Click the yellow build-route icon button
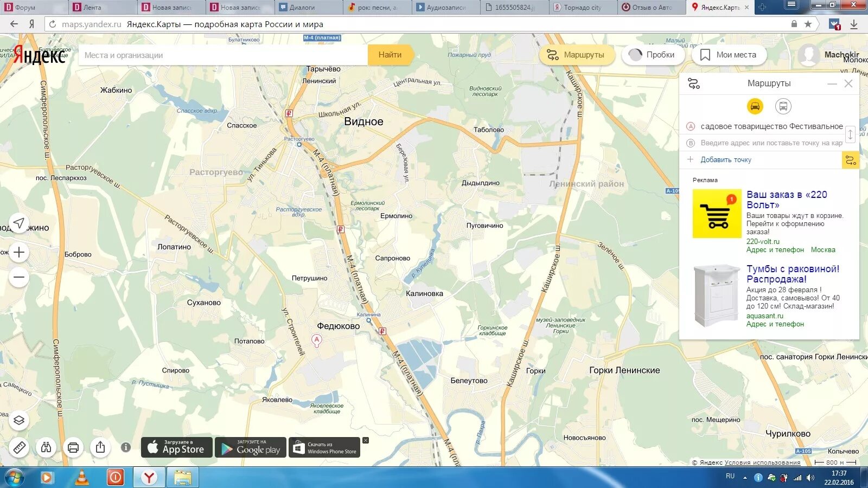868x488 pixels. [850, 160]
